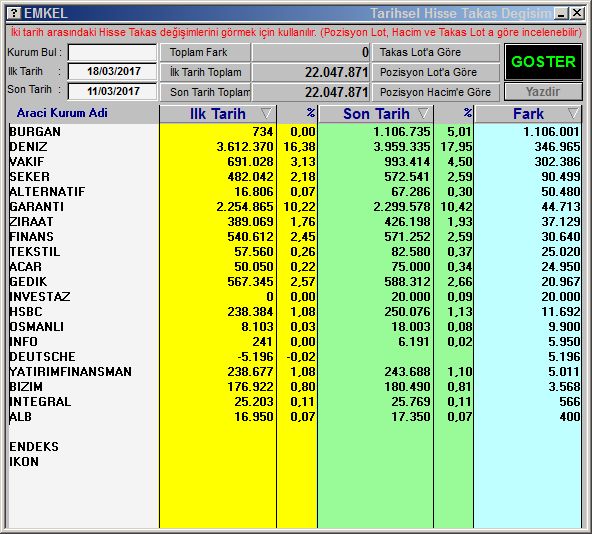This screenshot has width=592, height=534.
Task: Select the DENIZ row name
Action: tap(28, 147)
